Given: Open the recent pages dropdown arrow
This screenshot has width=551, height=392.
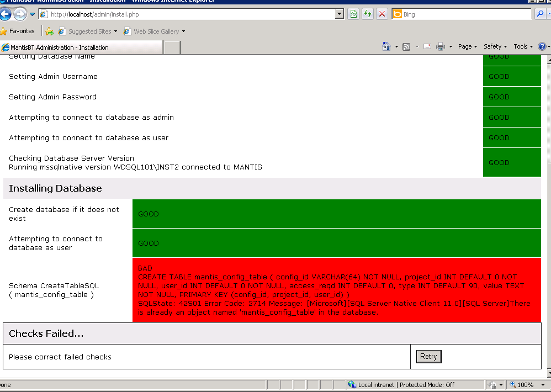Looking at the screenshot, I should coord(32,14).
